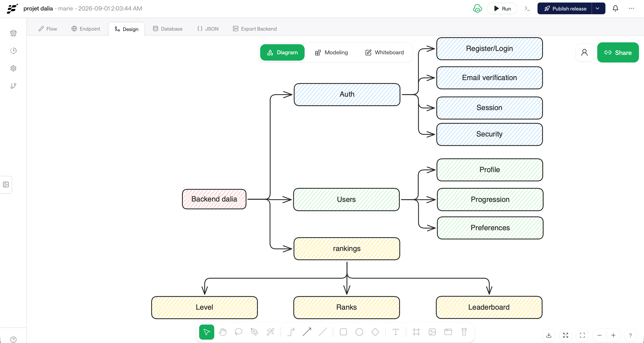644x343 pixels.
Task: Select the Leaderboard node
Action: (x=489, y=307)
